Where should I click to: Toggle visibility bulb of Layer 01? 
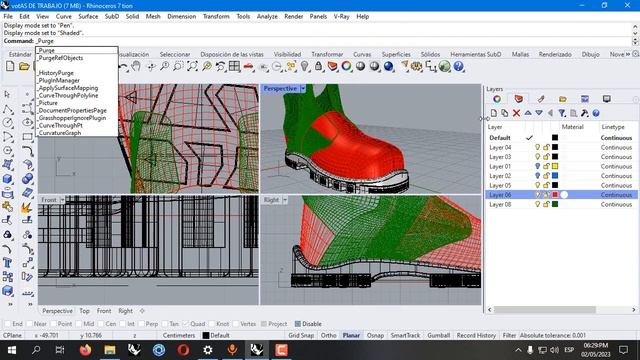(538, 166)
